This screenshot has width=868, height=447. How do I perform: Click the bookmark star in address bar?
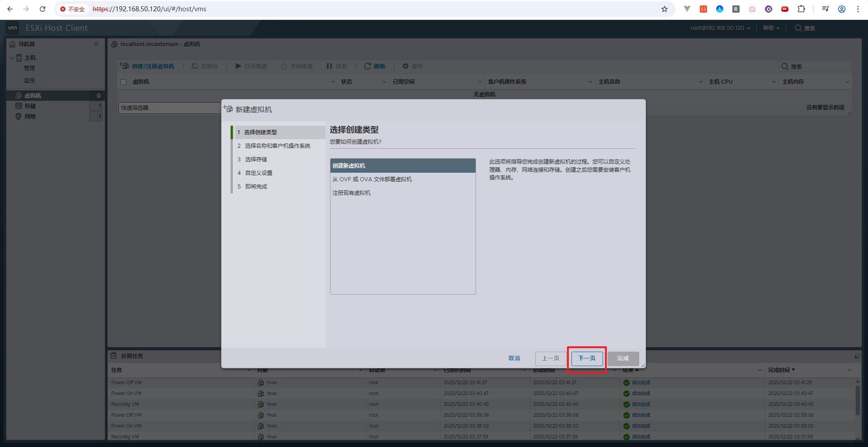pyautogui.click(x=664, y=9)
